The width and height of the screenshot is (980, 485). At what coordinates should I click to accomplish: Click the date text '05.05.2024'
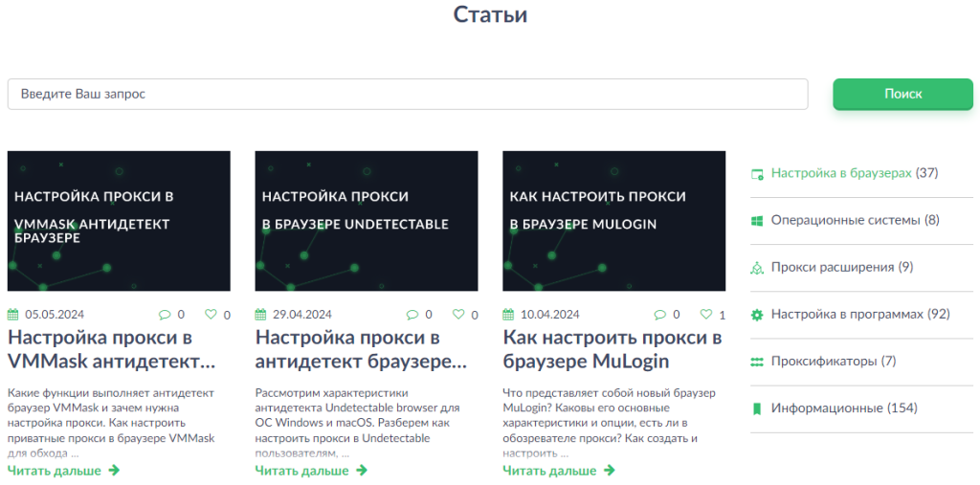55,315
